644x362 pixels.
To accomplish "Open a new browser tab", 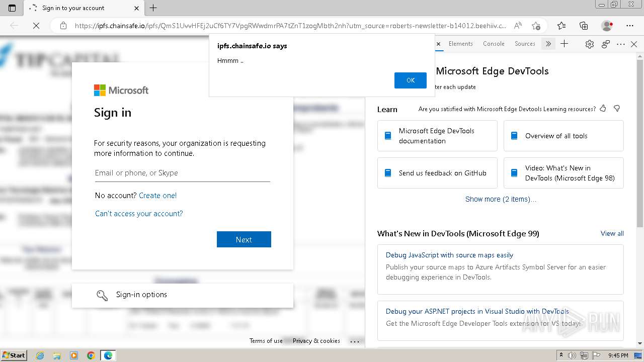I will [x=153, y=8].
